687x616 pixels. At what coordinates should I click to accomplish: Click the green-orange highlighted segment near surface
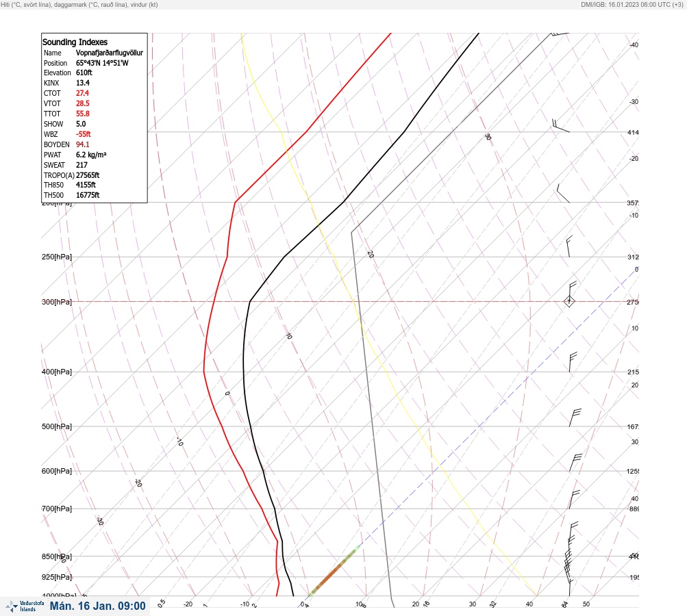pos(334,572)
